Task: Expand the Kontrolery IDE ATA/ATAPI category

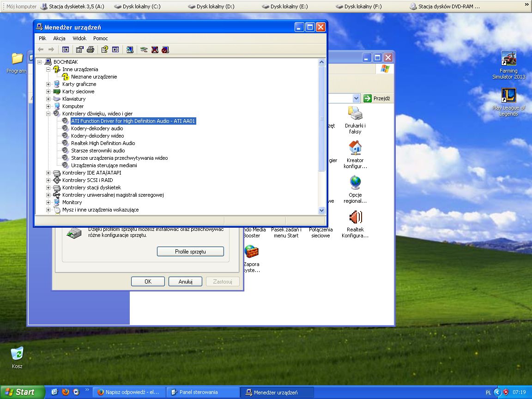Action: click(x=48, y=173)
